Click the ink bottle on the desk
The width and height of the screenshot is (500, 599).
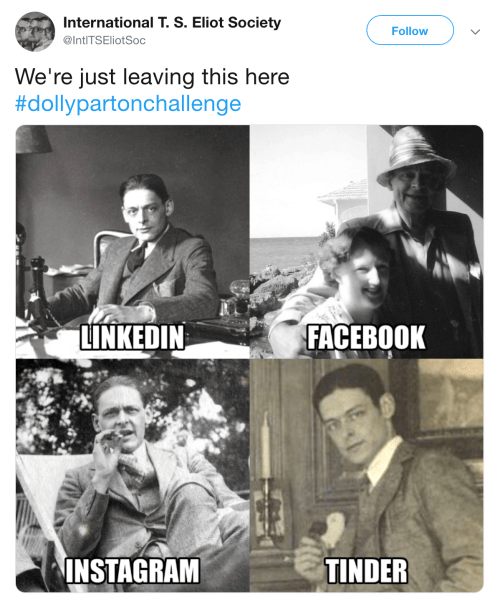tap(240, 295)
